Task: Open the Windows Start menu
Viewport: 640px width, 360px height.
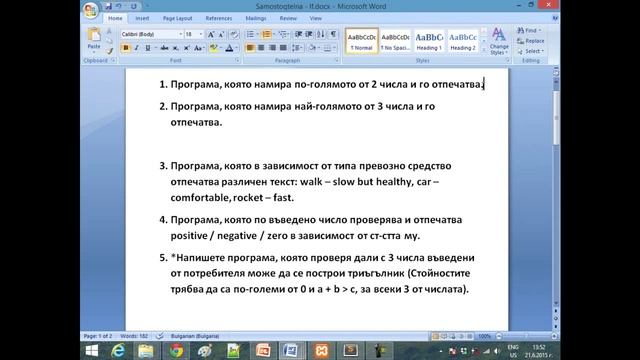Action: [x=92, y=351]
